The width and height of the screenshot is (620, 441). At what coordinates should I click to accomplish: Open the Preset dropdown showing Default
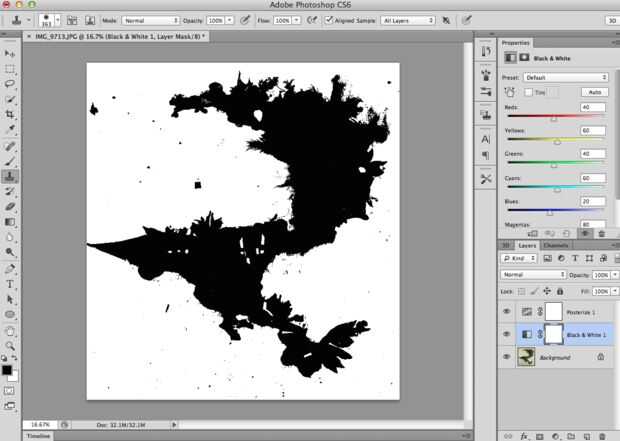point(565,77)
